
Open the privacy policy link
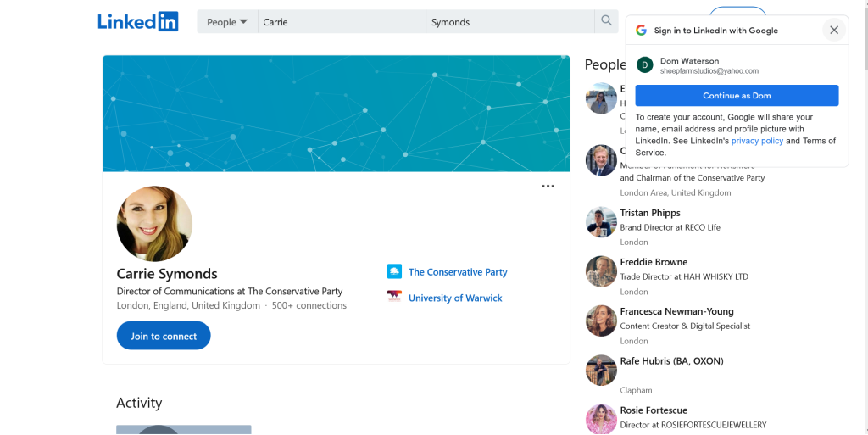click(757, 141)
